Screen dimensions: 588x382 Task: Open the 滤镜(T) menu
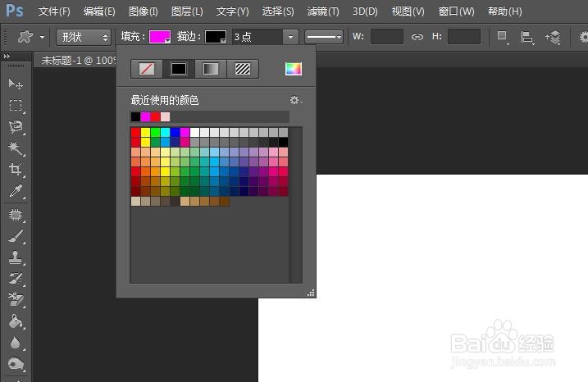pos(323,11)
